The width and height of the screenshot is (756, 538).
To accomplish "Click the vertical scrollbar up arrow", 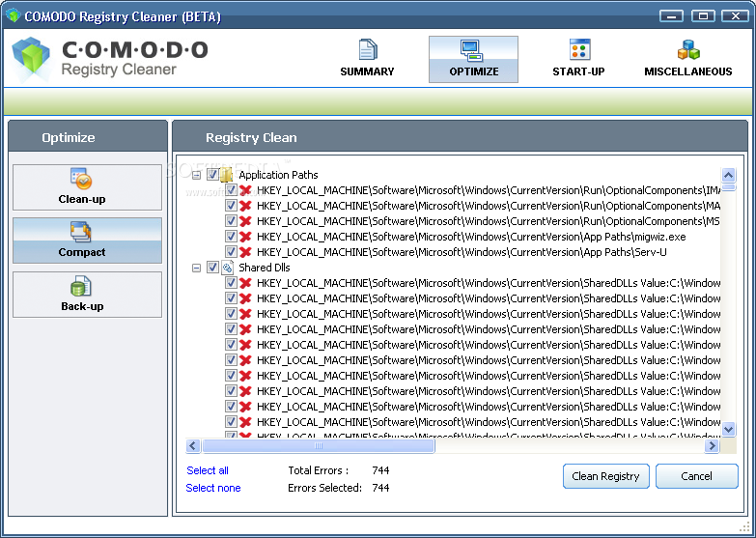I will pos(728,175).
